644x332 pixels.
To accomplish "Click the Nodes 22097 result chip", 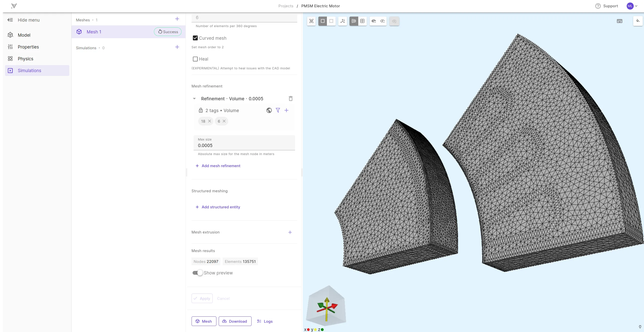I will (x=206, y=261).
